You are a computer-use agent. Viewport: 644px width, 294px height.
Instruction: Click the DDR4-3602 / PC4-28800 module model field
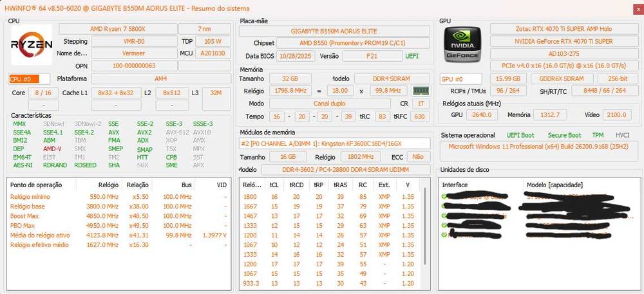(346, 169)
